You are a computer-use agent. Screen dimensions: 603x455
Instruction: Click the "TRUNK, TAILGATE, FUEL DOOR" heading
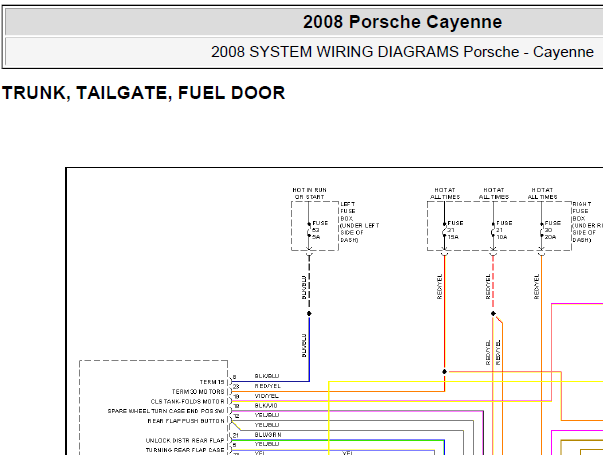(143, 93)
